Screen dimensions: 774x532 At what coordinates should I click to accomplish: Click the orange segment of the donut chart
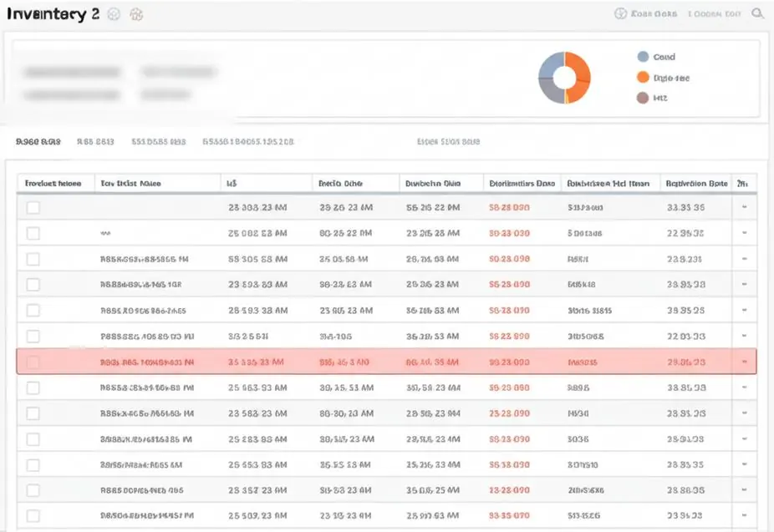[580, 77]
